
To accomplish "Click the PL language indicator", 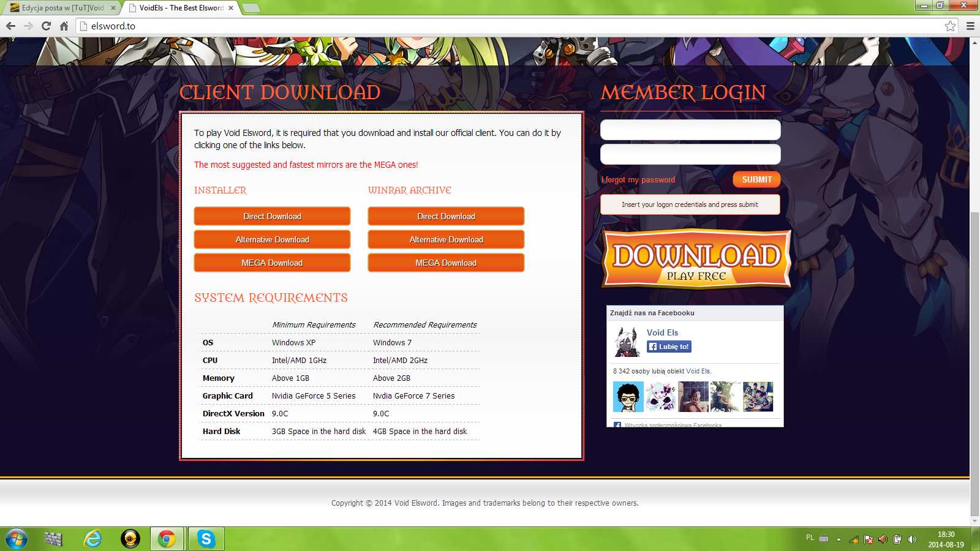I will click(x=810, y=538).
